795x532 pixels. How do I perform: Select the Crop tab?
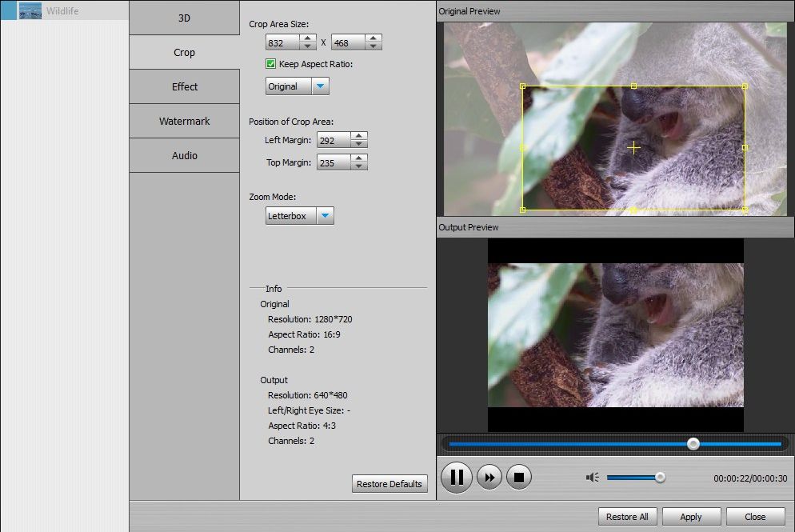184,52
